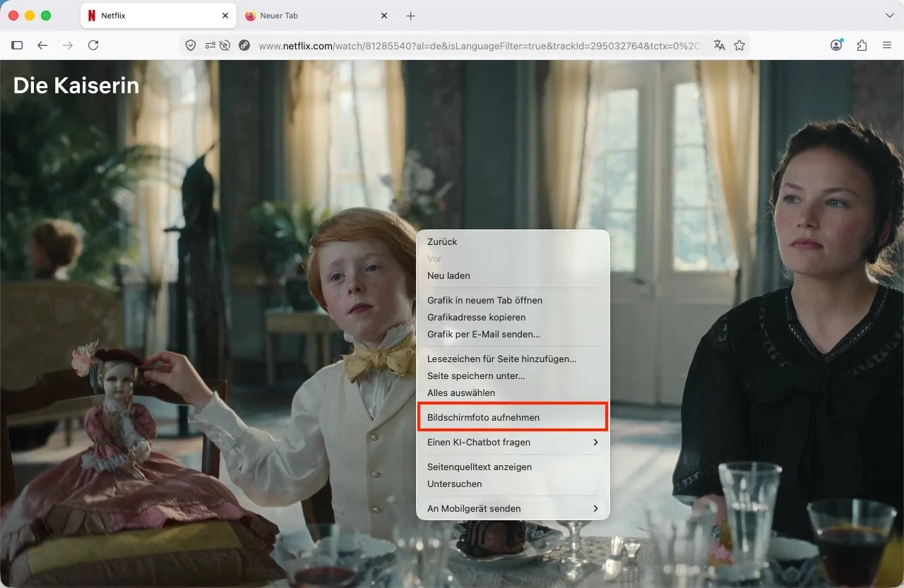Expand the list all tabs chevron
Image resolution: width=904 pixels, height=588 pixels.
(889, 16)
